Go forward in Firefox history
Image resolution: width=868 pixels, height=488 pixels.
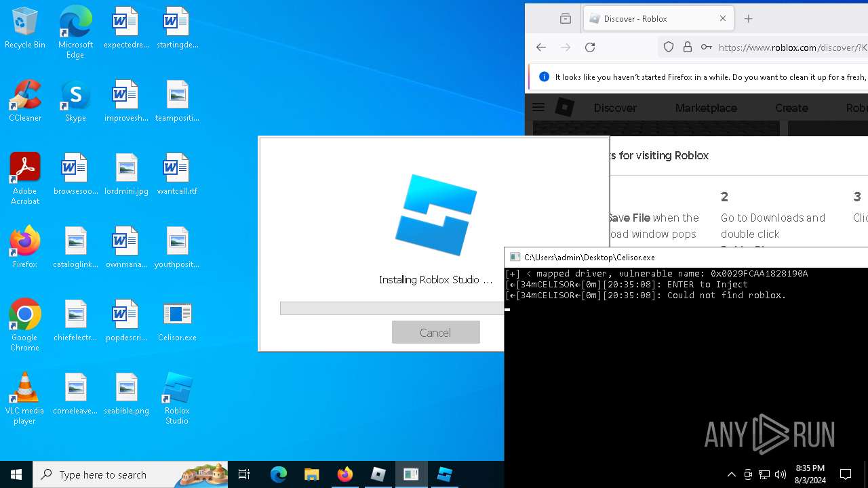[x=566, y=47]
